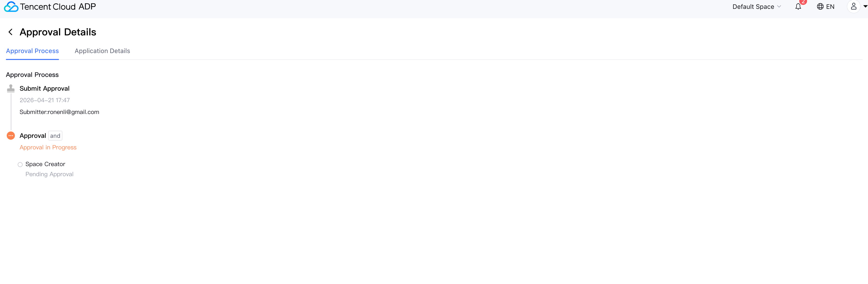Go back using the left arrow icon

pos(11,32)
